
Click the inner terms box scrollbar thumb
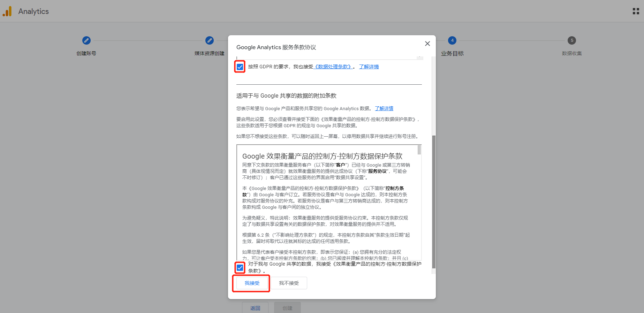coord(419,150)
